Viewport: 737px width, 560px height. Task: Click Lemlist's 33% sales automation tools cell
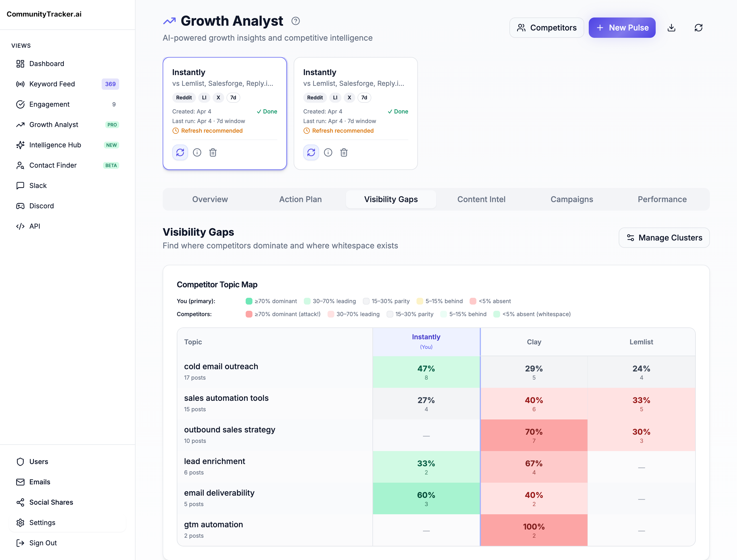641,404
